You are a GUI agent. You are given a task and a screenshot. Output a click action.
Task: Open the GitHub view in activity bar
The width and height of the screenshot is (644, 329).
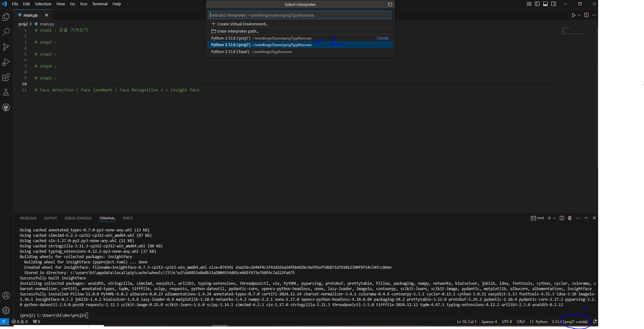[x=6, y=107]
